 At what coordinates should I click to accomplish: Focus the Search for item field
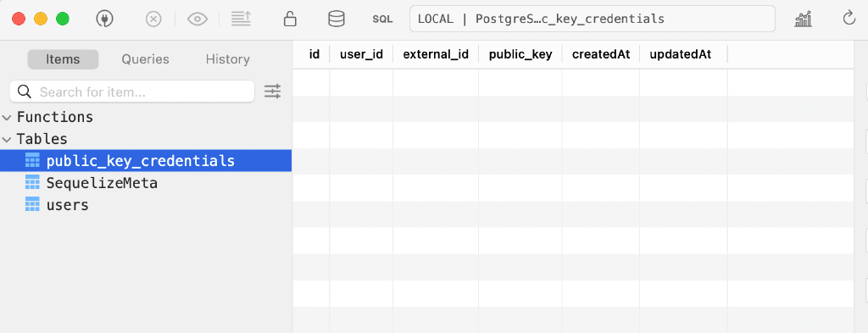click(x=132, y=92)
